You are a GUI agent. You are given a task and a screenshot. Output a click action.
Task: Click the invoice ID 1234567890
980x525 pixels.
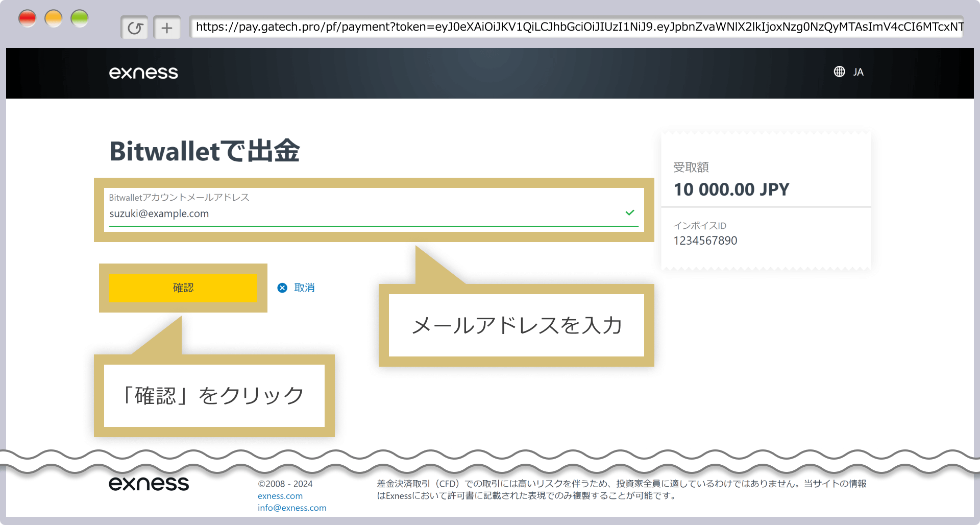tap(705, 241)
